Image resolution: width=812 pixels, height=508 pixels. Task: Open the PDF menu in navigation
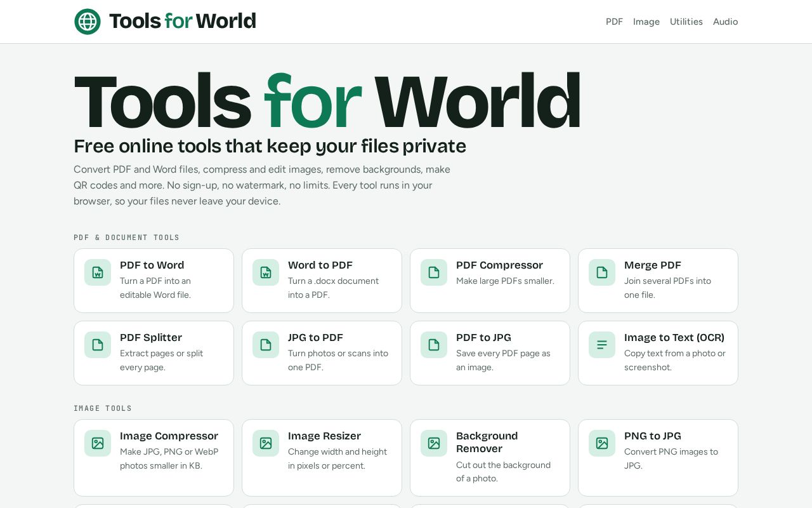614,22
